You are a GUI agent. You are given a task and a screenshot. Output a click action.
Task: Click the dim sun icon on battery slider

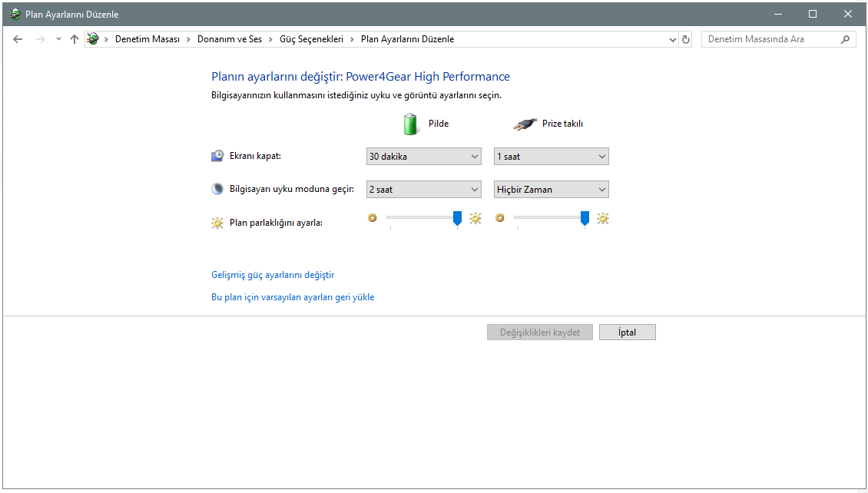click(x=372, y=218)
